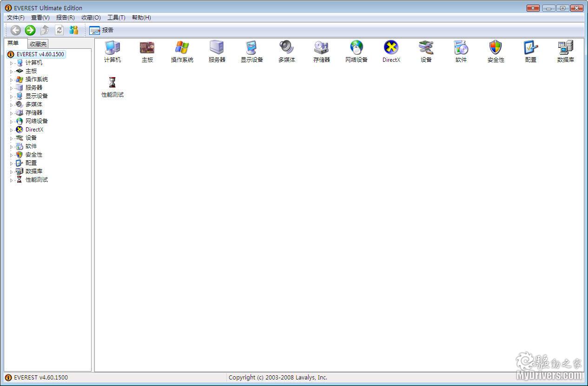Click the EVEREST title bar icon
588x386 pixels.
tap(8, 8)
